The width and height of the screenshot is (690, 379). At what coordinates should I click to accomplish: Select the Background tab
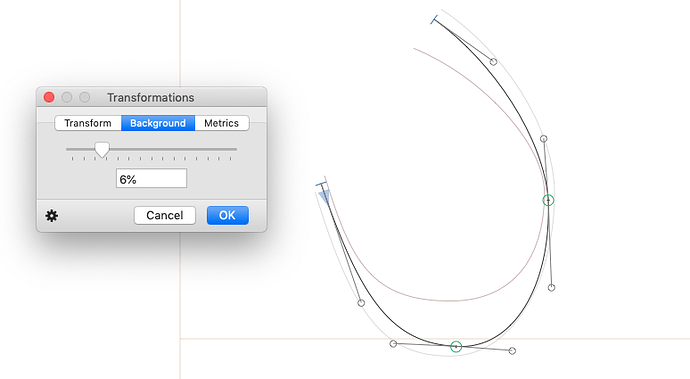(x=158, y=123)
